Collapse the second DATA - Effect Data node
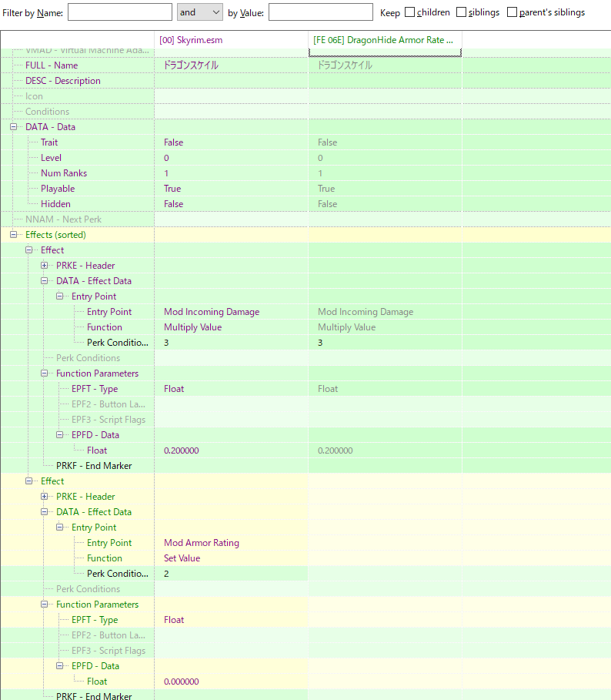Viewport: 611px width, 700px height. click(x=45, y=512)
